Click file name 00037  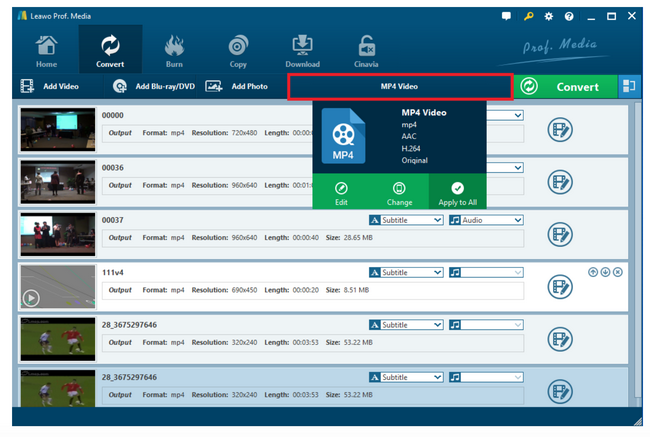click(113, 220)
